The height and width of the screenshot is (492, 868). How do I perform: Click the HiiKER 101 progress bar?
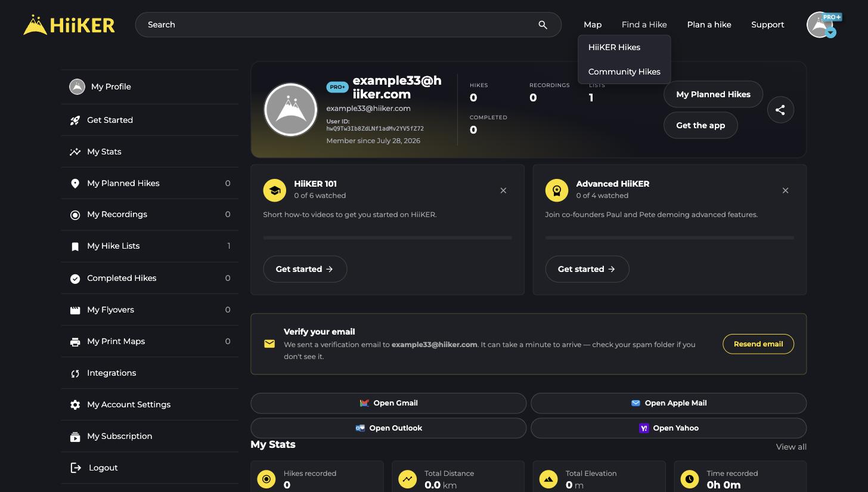[x=387, y=237]
